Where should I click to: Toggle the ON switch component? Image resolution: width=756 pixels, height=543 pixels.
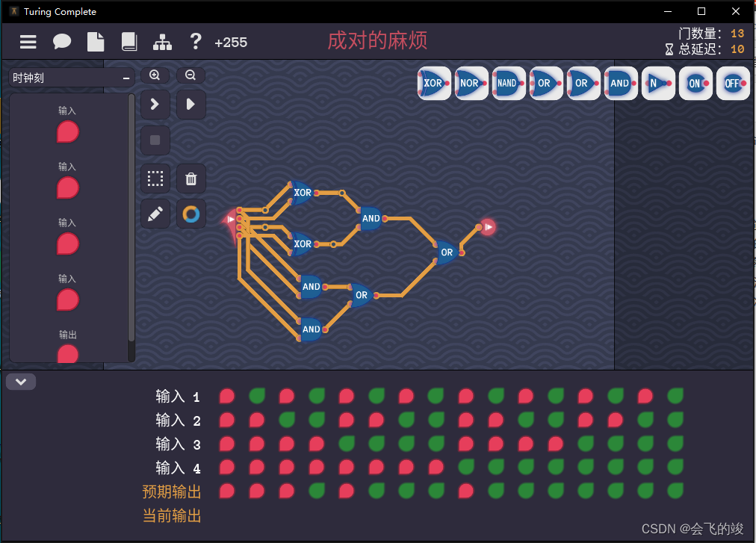click(x=695, y=83)
